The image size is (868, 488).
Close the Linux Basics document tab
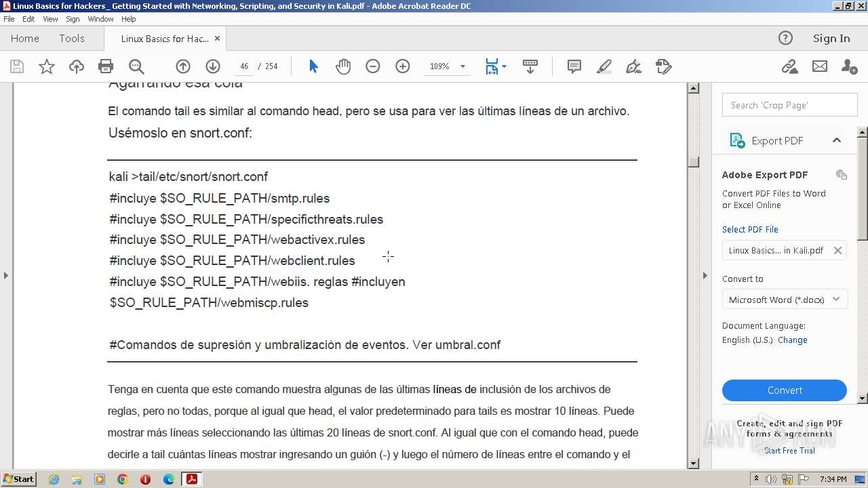coord(217,39)
